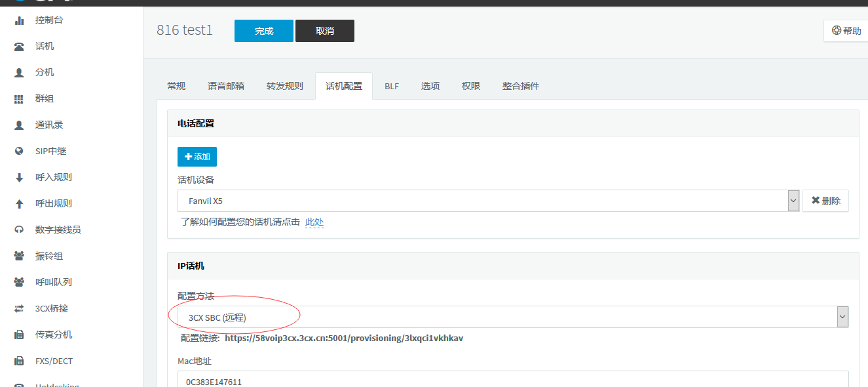The image size is (868, 387).
Task: Expand the 配置方法 dropdown showing 3CX SBC
Action: click(x=513, y=317)
